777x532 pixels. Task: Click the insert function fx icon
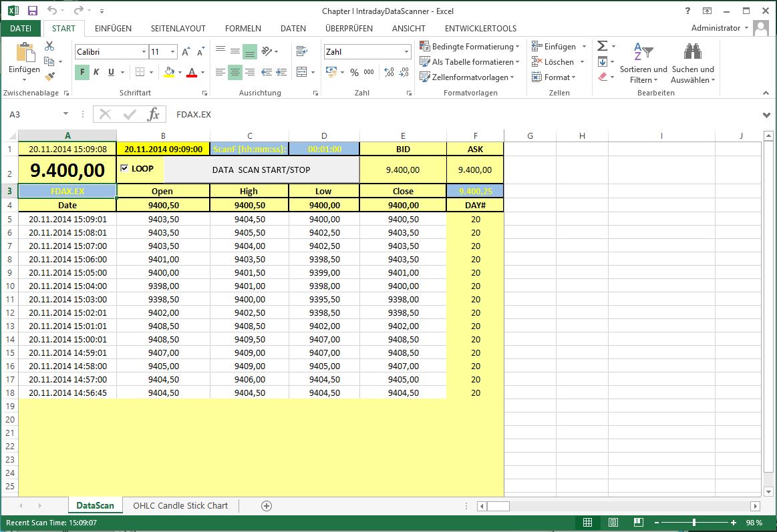153,114
